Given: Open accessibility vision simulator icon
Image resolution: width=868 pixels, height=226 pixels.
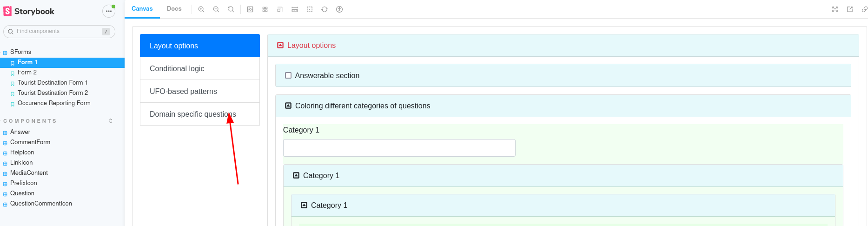Looking at the screenshot, I should pyautogui.click(x=339, y=9).
